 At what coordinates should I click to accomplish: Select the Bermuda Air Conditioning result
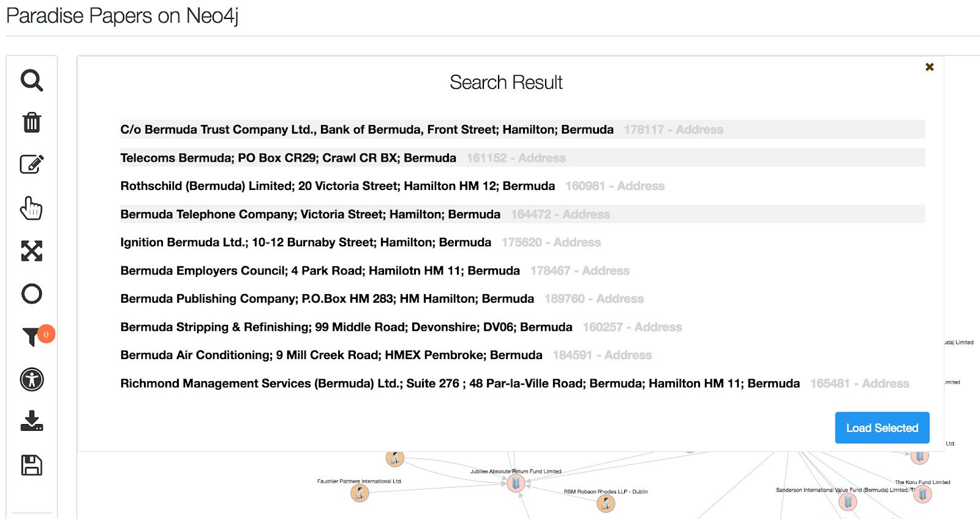click(522, 355)
